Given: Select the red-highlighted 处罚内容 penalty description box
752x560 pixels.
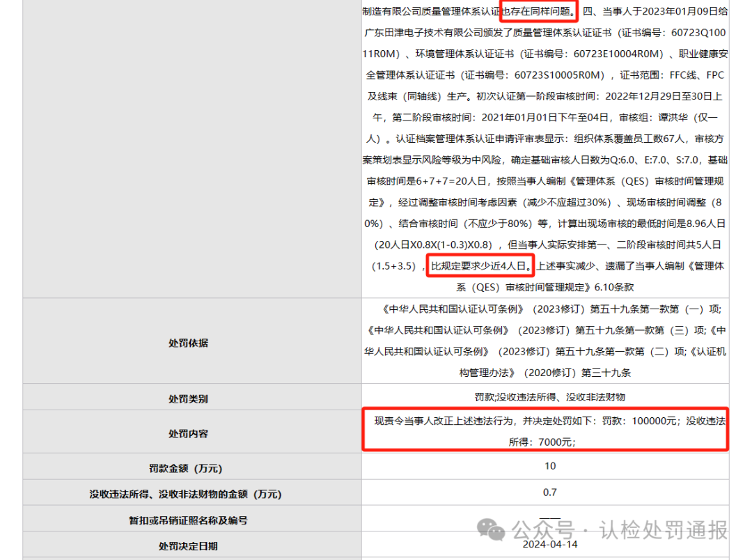Looking at the screenshot, I should [x=545, y=431].
